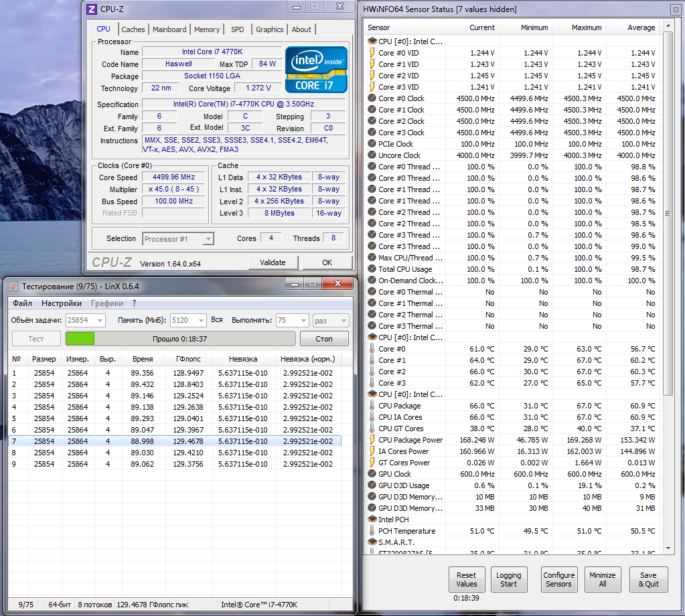Click the CPU-Z Name field Intel Core i7 4770K
This screenshot has height=616, width=685.
[212, 52]
